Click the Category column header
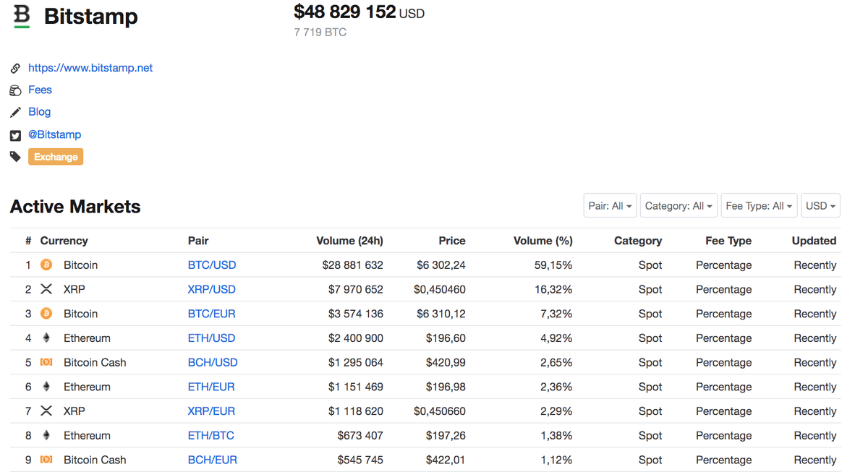868x472 pixels. [x=638, y=241]
